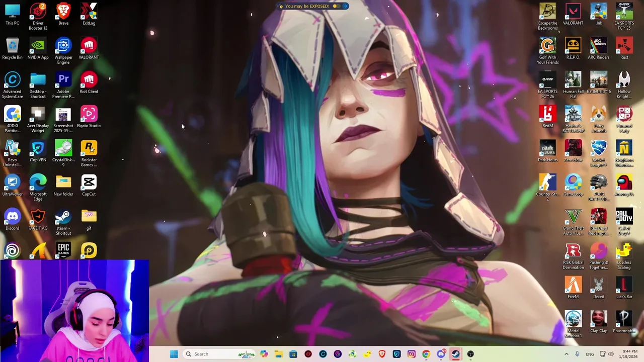Open the 'New folder' desktop folder
Image resolution: width=644 pixels, height=362 pixels.
63,185
